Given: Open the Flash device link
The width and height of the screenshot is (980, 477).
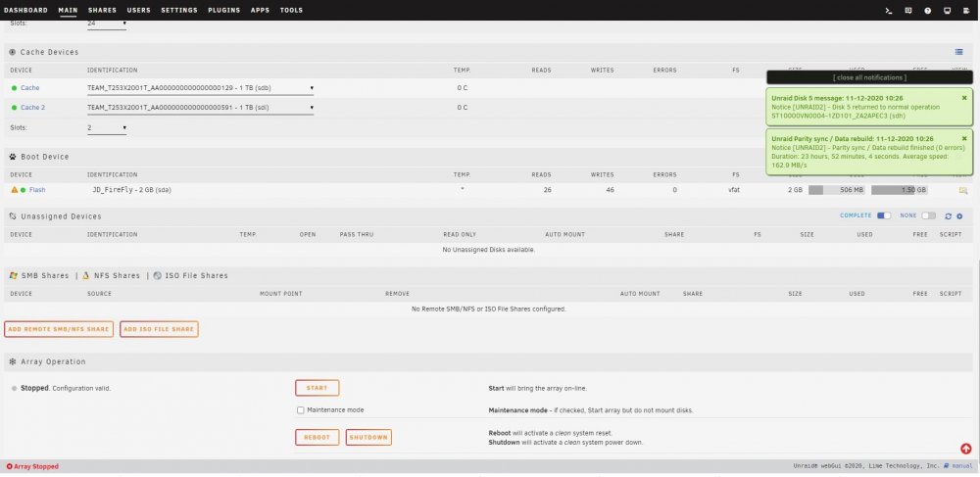Looking at the screenshot, I should click(x=37, y=190).
